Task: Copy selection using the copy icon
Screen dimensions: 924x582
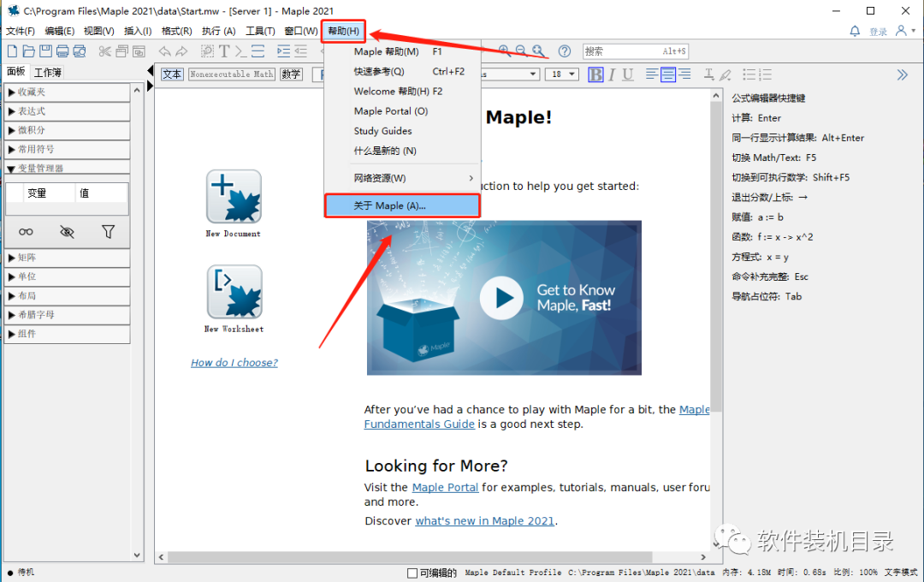Action: [122, 51]
